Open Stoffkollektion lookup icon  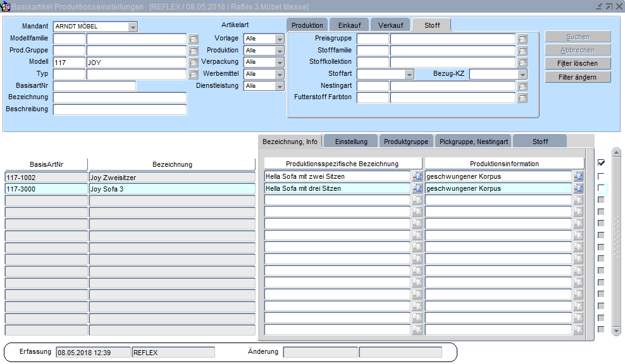click(522, 63)
